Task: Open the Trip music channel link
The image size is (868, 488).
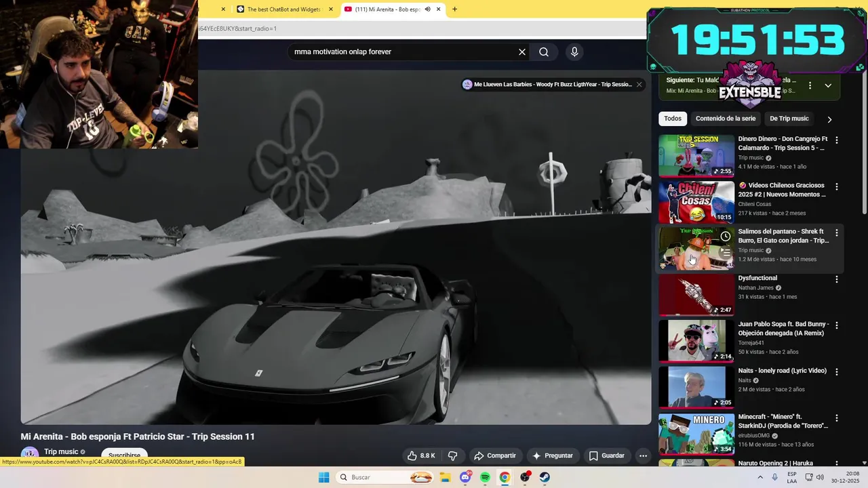Action: [x=61, y=452]
